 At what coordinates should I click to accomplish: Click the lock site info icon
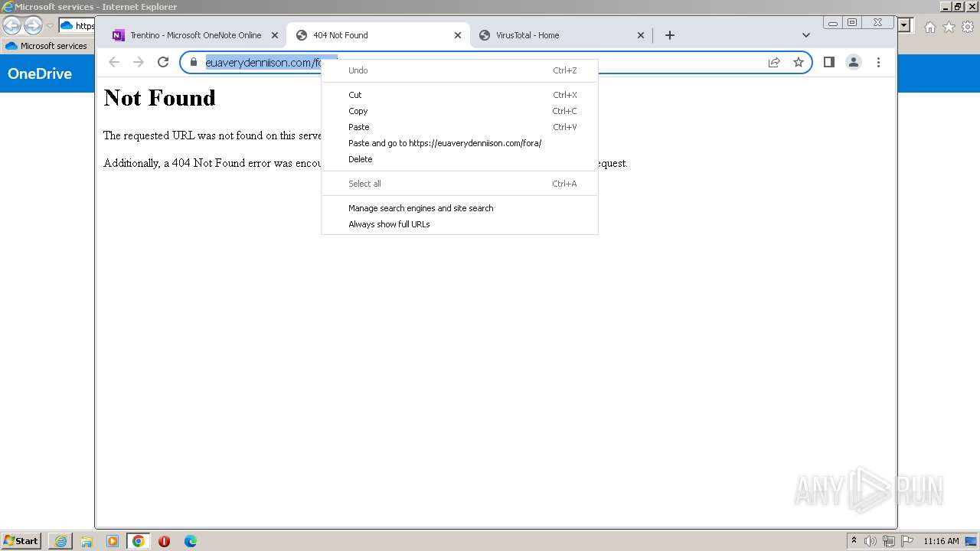(194, 63)
